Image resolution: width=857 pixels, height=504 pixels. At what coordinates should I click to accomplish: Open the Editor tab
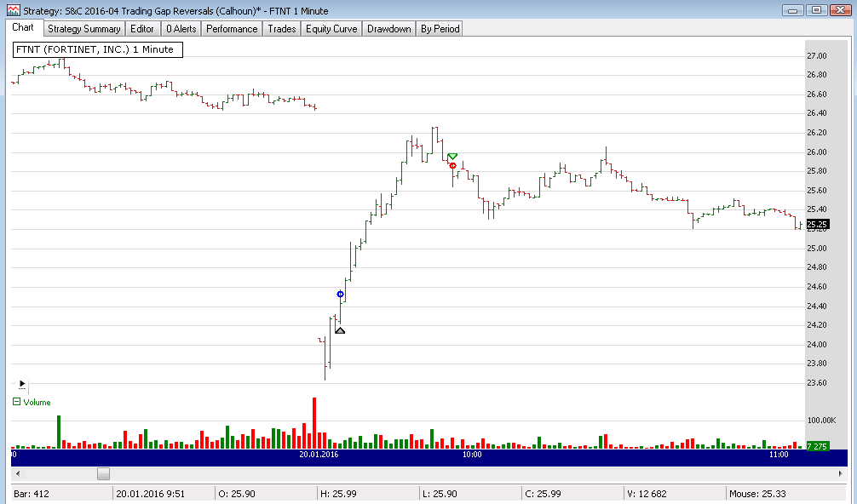tap(142, 29)
